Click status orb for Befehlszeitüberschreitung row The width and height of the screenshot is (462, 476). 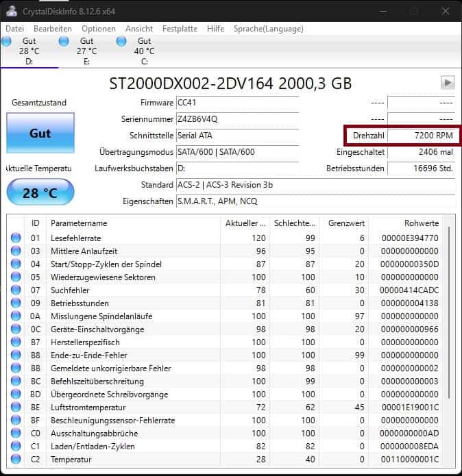(16, 381)
